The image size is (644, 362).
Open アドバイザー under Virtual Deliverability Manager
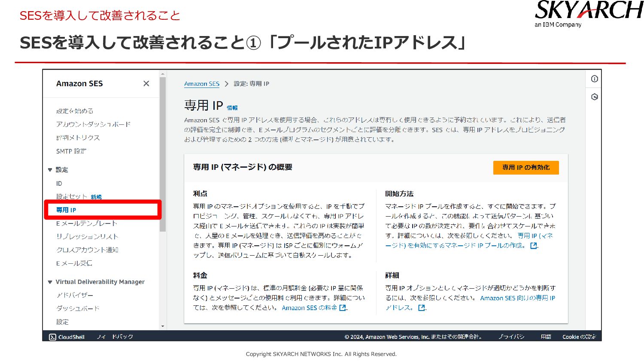(x=75, y=296)
